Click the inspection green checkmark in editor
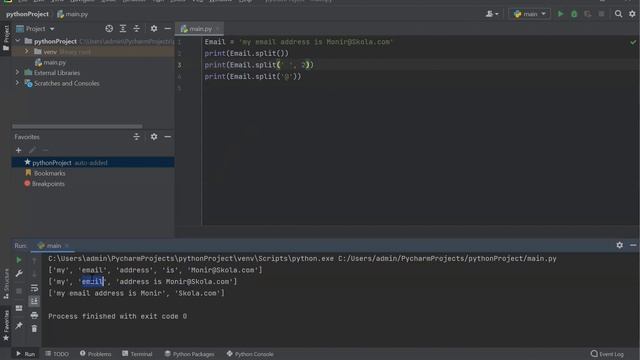640x360 pixels. [633, 42]
